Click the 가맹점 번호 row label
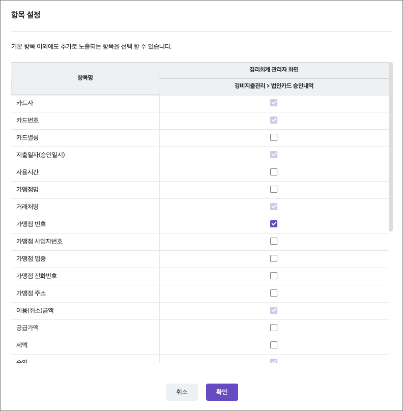The height and width of the screenshot is (411, 403). (31, 224)
